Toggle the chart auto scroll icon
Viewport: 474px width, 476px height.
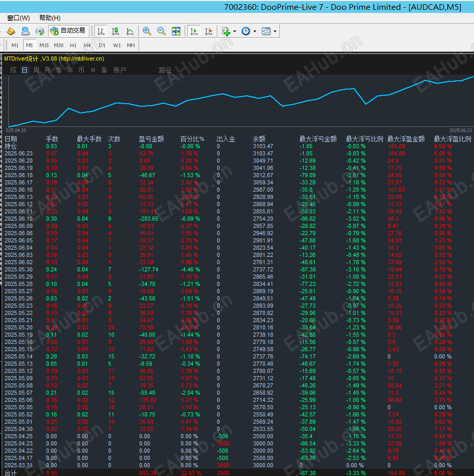click(194, 31)
